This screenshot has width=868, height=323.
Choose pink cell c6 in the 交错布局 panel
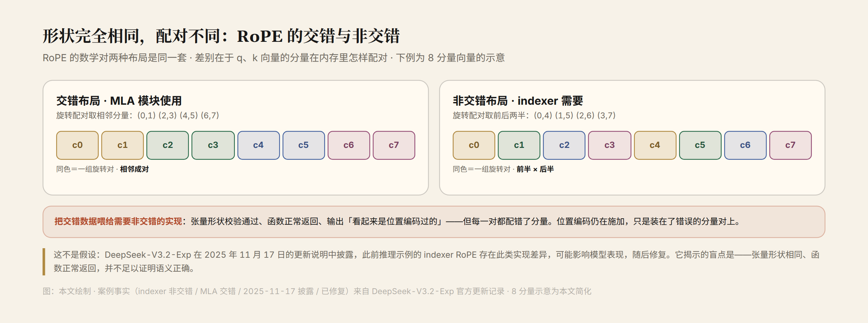click(x=349, y=145)
